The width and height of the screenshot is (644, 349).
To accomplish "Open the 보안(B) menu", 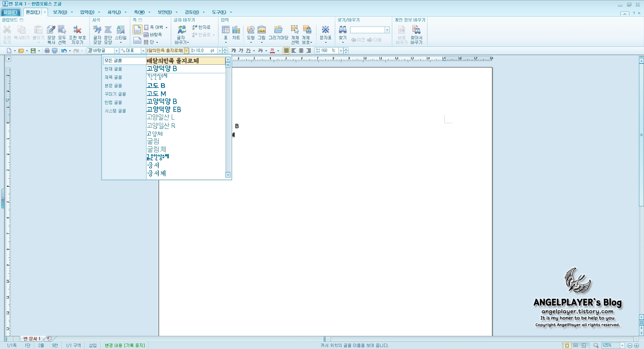I will pos(165,12).
